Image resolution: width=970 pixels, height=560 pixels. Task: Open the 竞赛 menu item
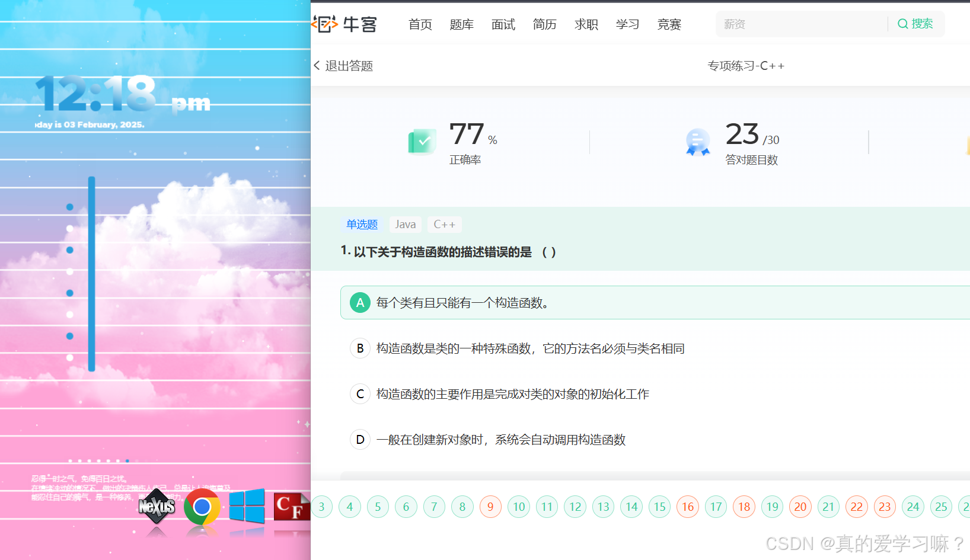(669, 24)
